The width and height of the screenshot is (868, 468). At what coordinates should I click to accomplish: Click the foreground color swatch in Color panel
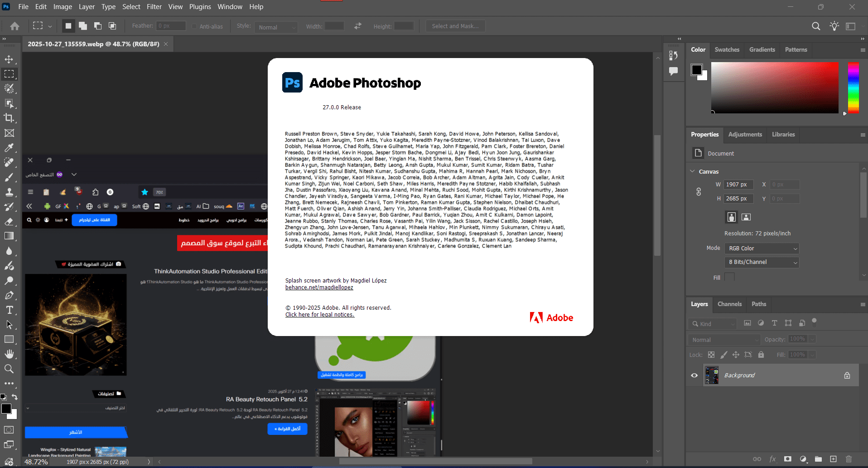tap(696, 70)
